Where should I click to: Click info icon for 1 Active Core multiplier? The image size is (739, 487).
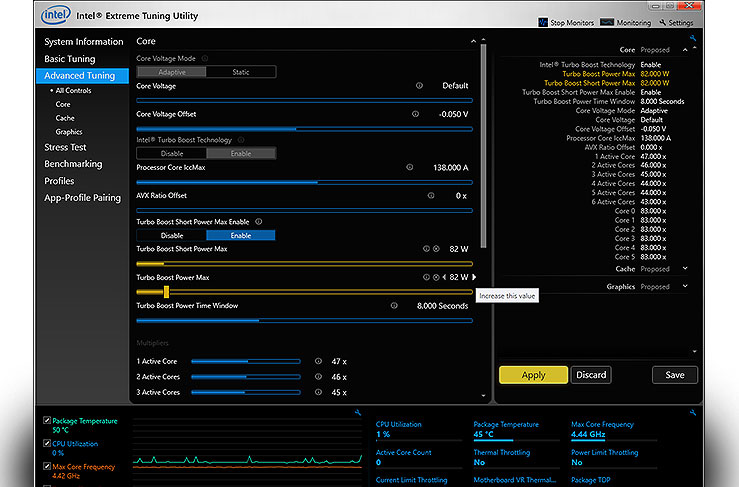pyautogui.click(x=318, y=361)
